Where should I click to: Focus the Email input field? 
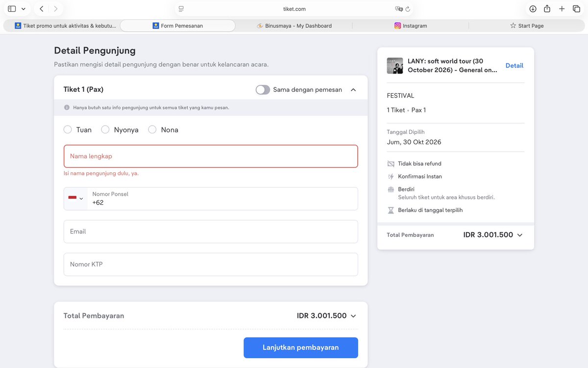[211, 232]
